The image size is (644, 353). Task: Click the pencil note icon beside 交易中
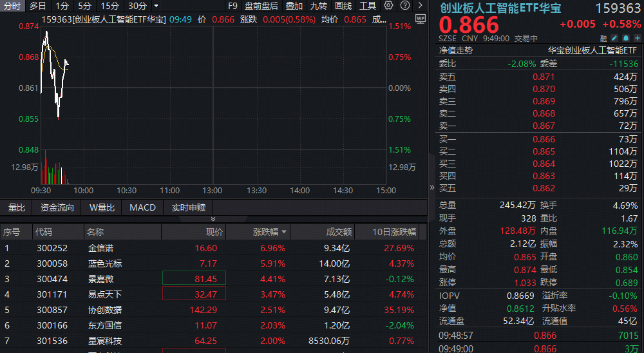click(x=614, y=38)
